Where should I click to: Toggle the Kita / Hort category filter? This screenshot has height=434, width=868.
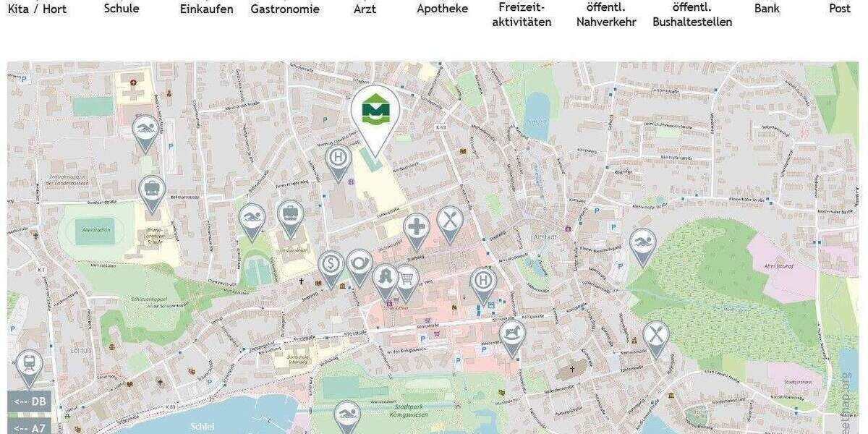pos(37,9)
